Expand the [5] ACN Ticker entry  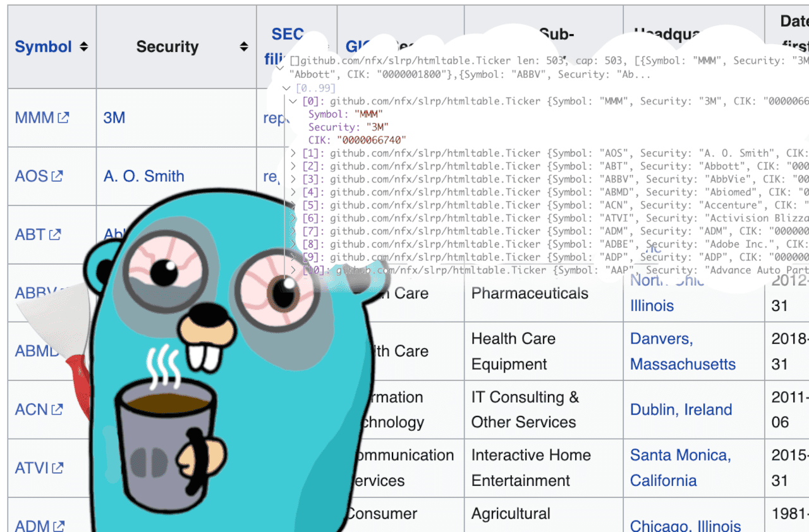click(293, 205)
